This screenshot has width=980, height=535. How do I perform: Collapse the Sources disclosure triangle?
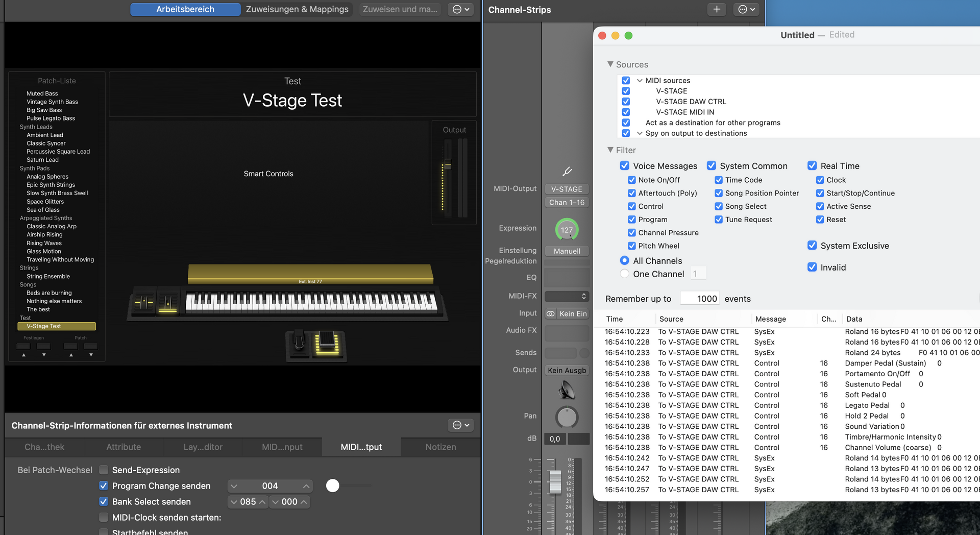point(610,64)
